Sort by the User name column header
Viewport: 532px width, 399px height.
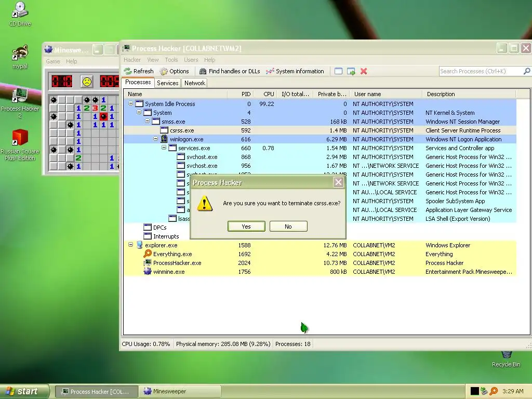tap(386, 95)
